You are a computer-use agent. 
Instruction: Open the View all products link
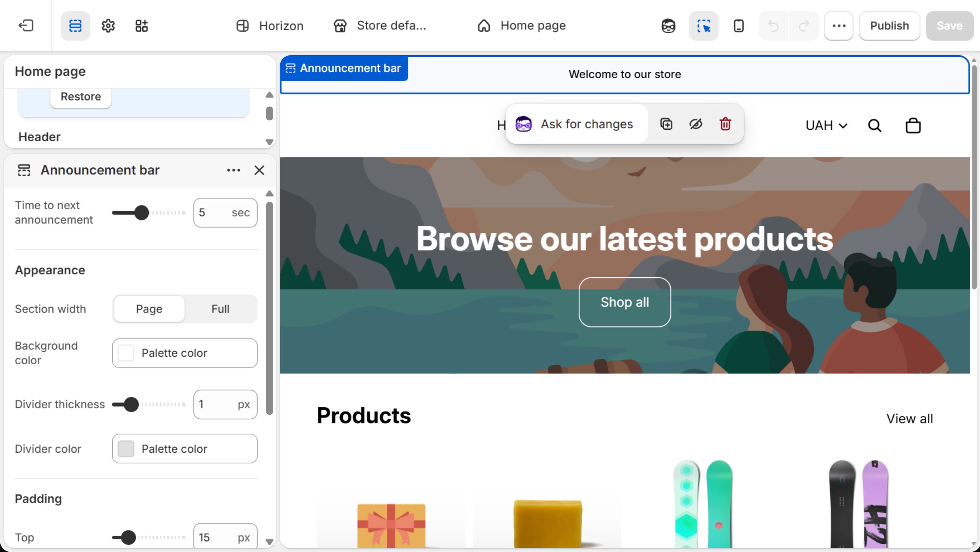909,419
